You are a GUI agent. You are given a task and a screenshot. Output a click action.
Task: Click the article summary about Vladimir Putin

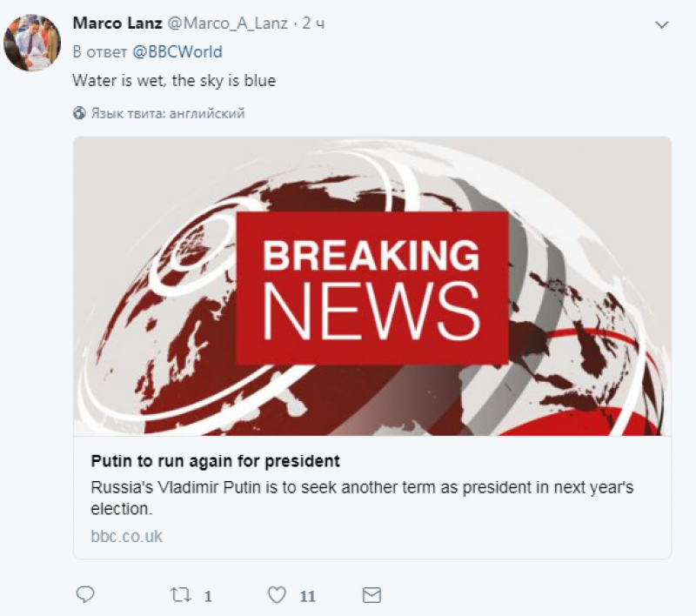click(362, 497)
